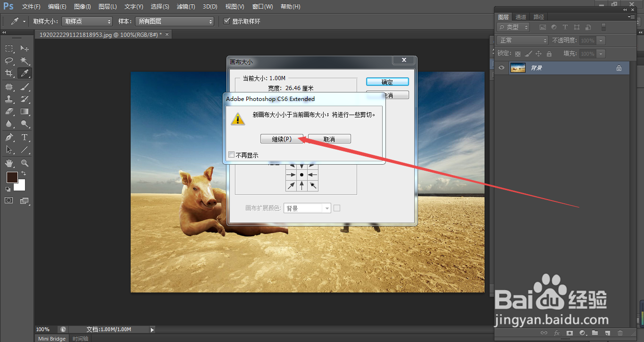
Task: Hide the 背景 layer visibility eye
Action: [502, 68]
